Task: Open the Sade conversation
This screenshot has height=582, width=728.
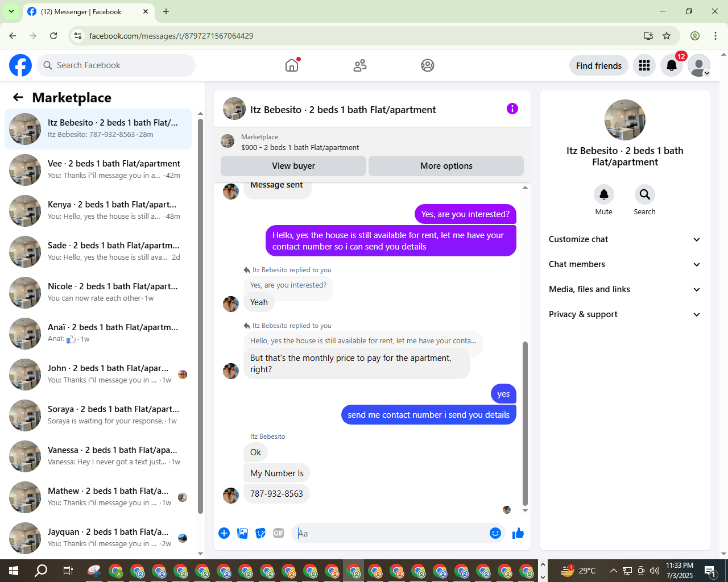Action: 98,252
